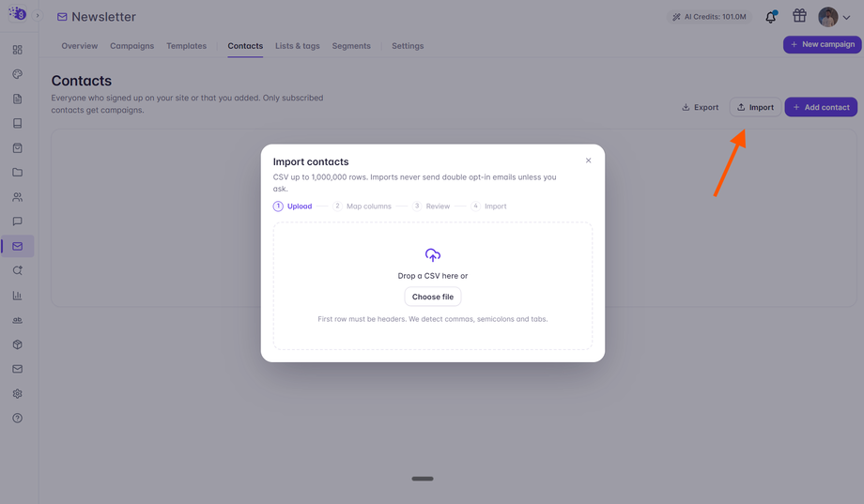Switch to the Settings tab
The width and height of the screenshot is (864, 504).
(x=408, y=46)
